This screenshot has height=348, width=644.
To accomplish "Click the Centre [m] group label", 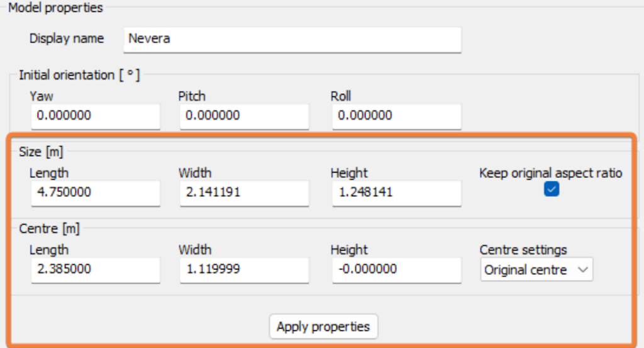I will coord(49,228).
